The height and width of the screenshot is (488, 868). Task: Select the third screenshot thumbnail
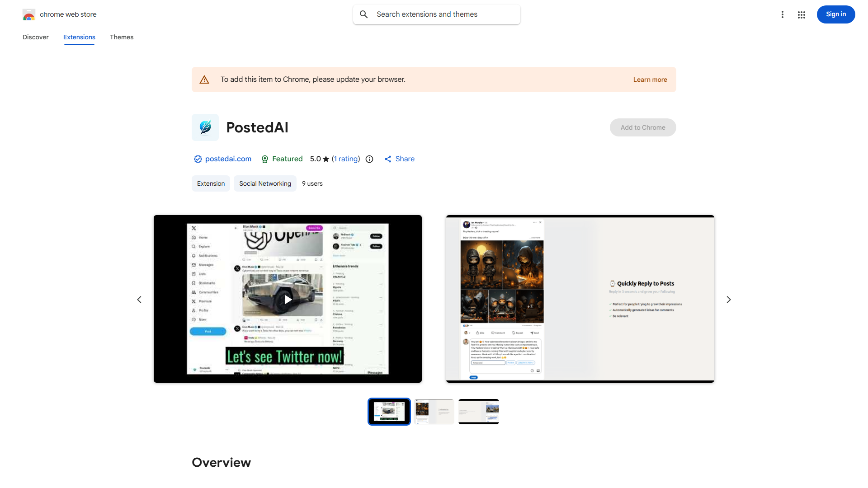point(478,412)
